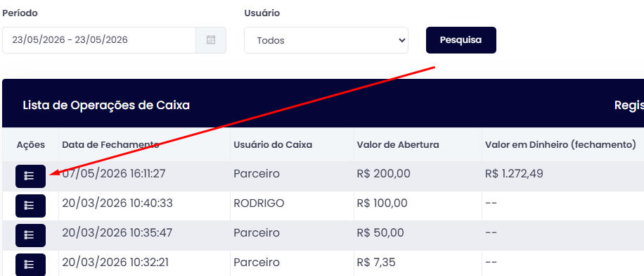Image resolution: width=644 pixels, height=276 pixels.
Task: Open actions for RODRIGO's cash operation
Action: [x=30, y=206]
